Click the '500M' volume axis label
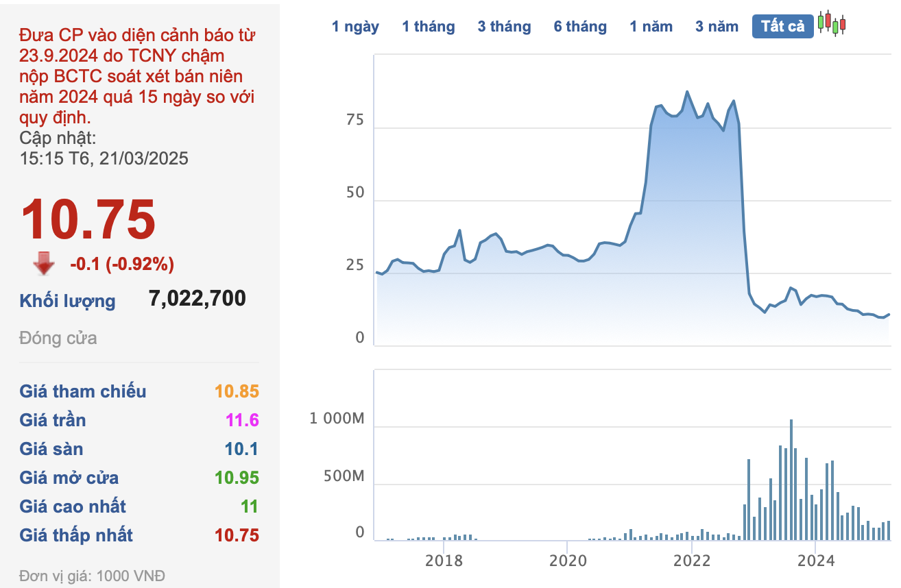Image resolution: width=901 pixels, height=588 pixels. click(x=342, y=476)
